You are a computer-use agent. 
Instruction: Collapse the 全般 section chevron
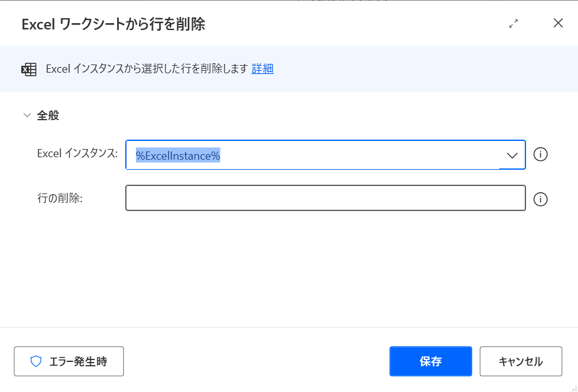click(27, 115)
